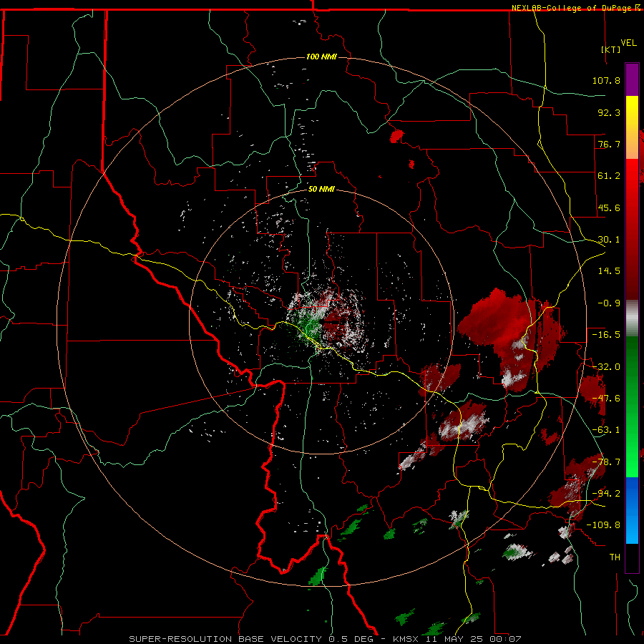Click the purple segment of the color bar

[x=632, y=79]
